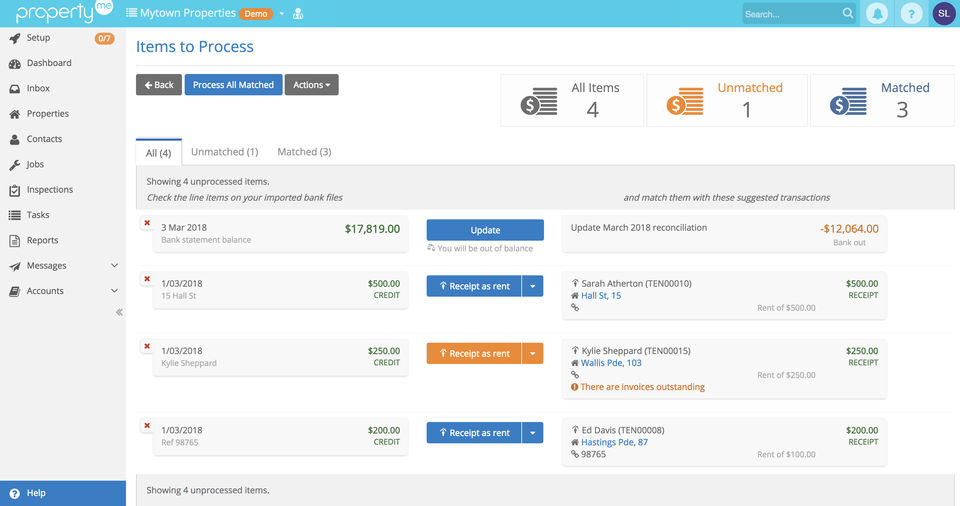Click the Accounts book icon
This screenshot has height=506, width=960.
point(15,292)
